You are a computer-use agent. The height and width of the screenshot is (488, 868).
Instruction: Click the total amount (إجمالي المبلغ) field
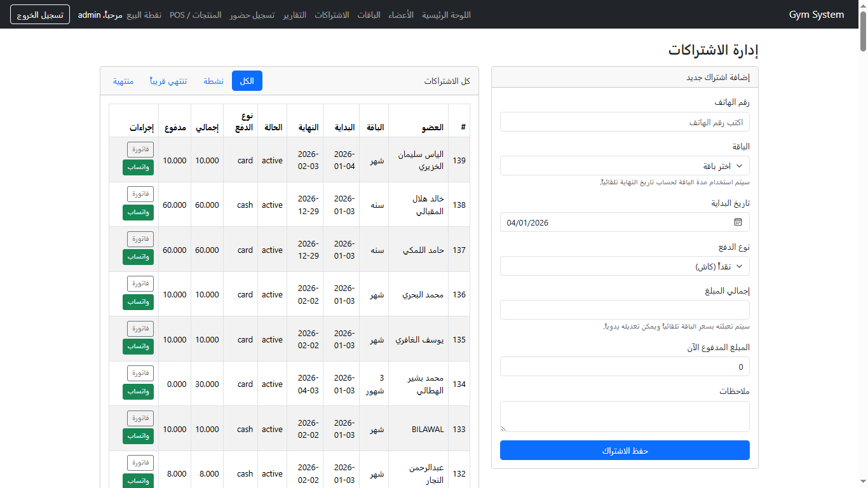[624, 310]
